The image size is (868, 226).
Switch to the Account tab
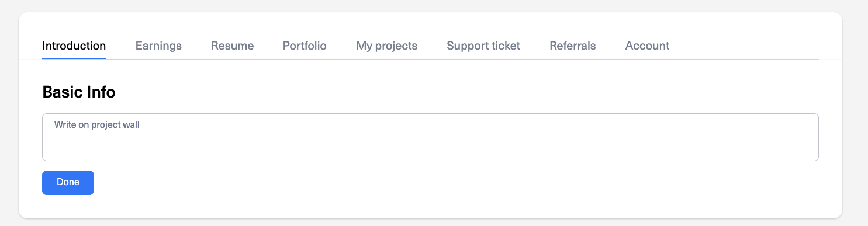[x=647, y=46]
